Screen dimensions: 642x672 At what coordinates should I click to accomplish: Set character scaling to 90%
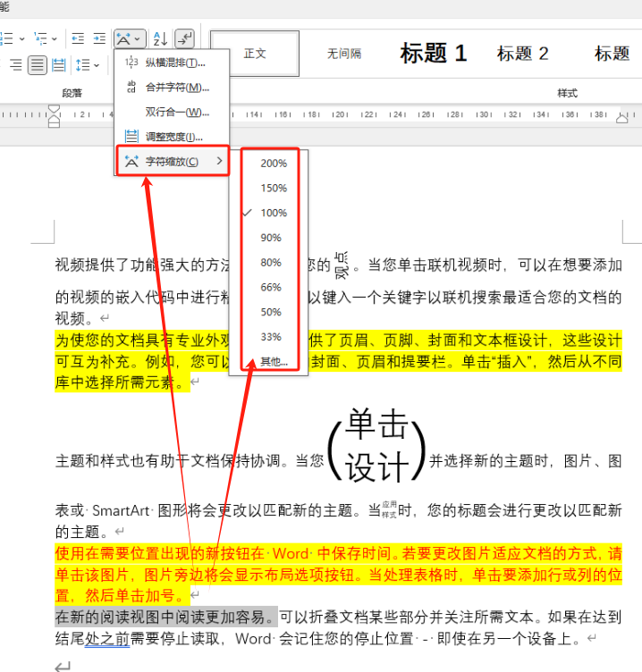[271, 238]
